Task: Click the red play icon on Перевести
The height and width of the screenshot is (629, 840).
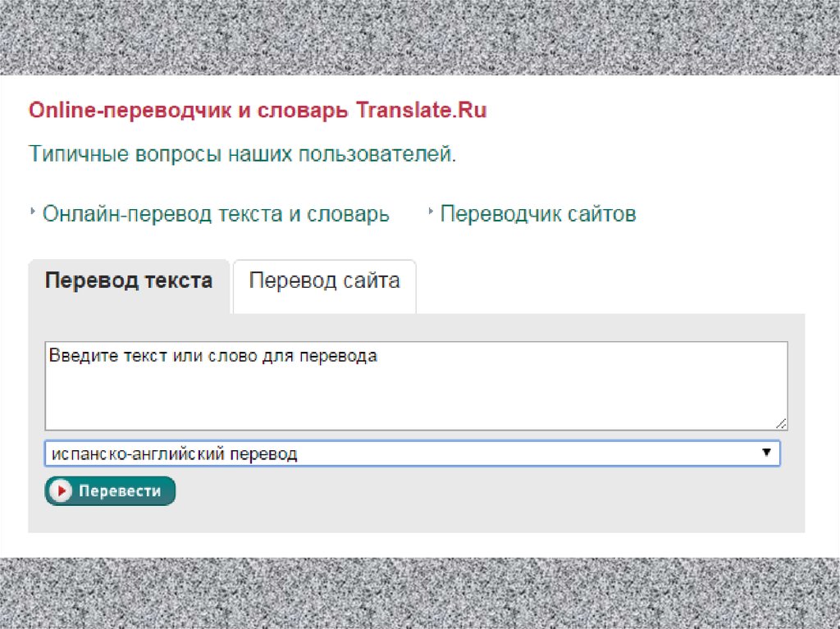Action: pos(61,490)
